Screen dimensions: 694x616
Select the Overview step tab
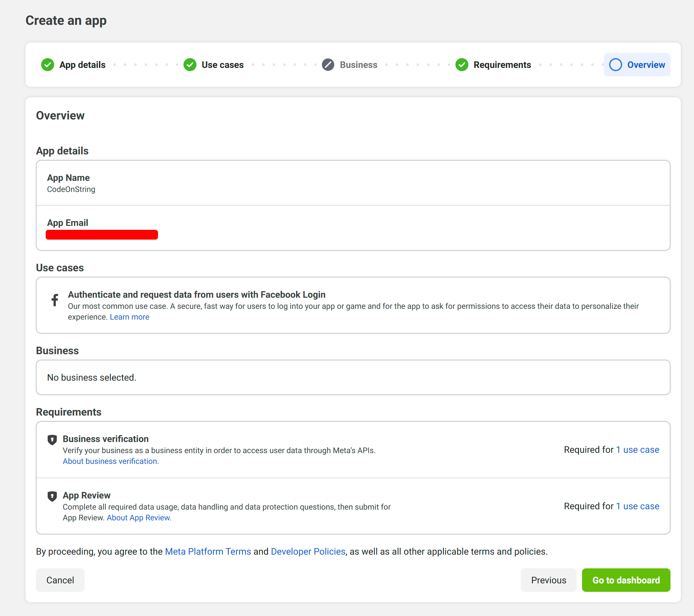coord(637,65)
